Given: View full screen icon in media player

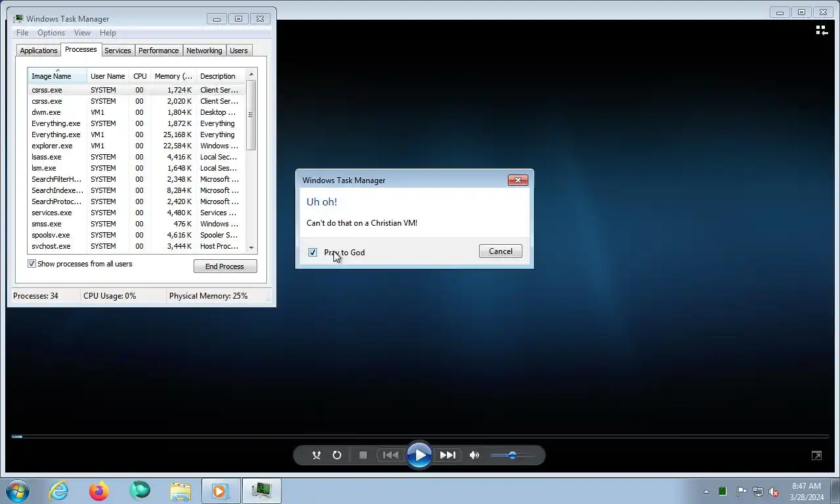Looking at the screenshot, I should (816, 455).
